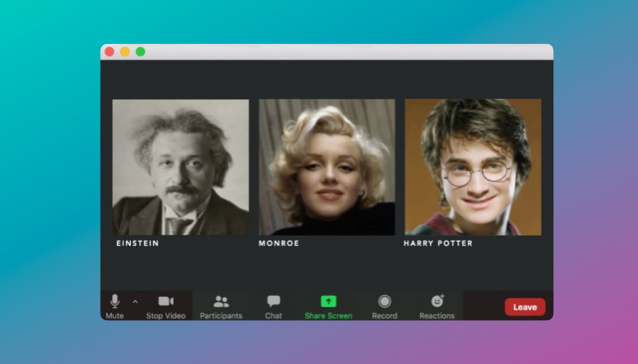
Task: Click the HARRY POTTER name label
Action: 438,243
